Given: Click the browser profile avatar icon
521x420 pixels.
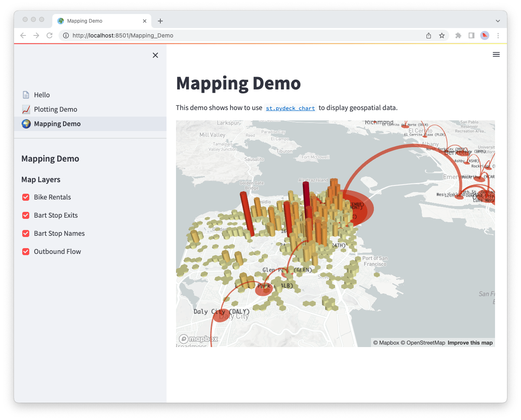Looking at the screenshot, I should coord(484,35).
